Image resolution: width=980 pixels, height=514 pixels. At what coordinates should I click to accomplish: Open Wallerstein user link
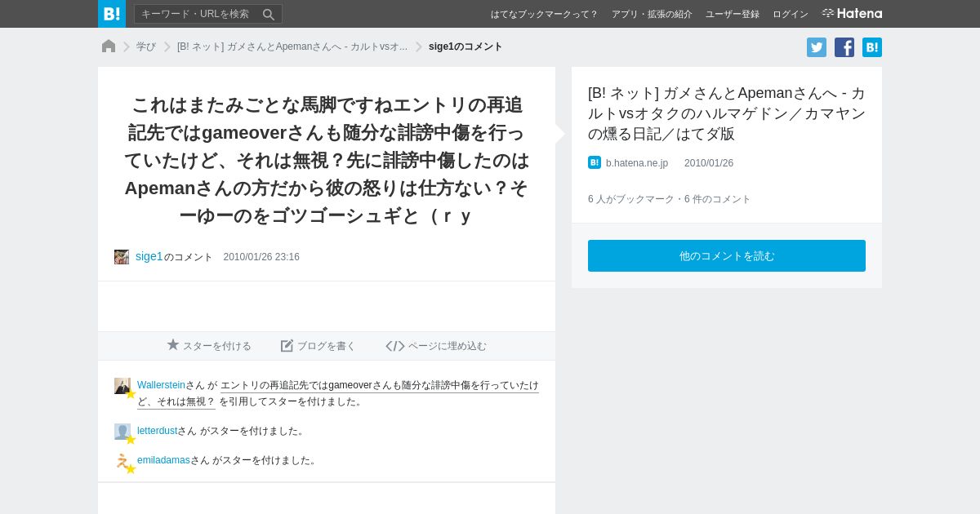click(x=162, y=385)
